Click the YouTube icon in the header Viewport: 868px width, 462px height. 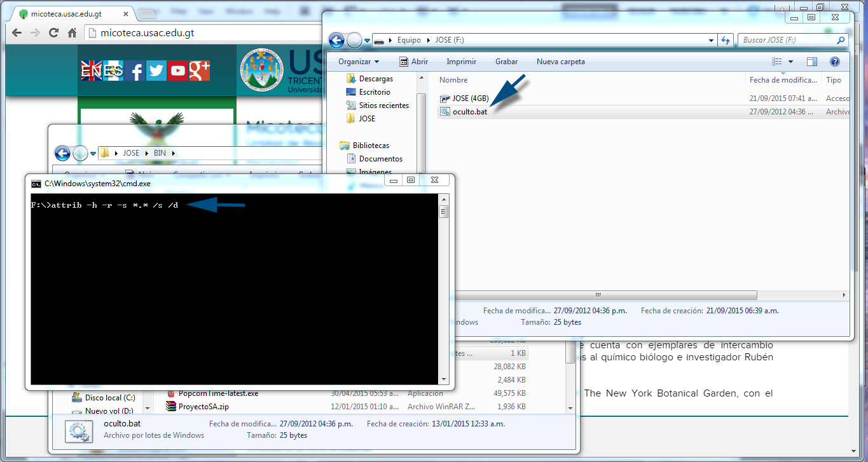(178, 71)
